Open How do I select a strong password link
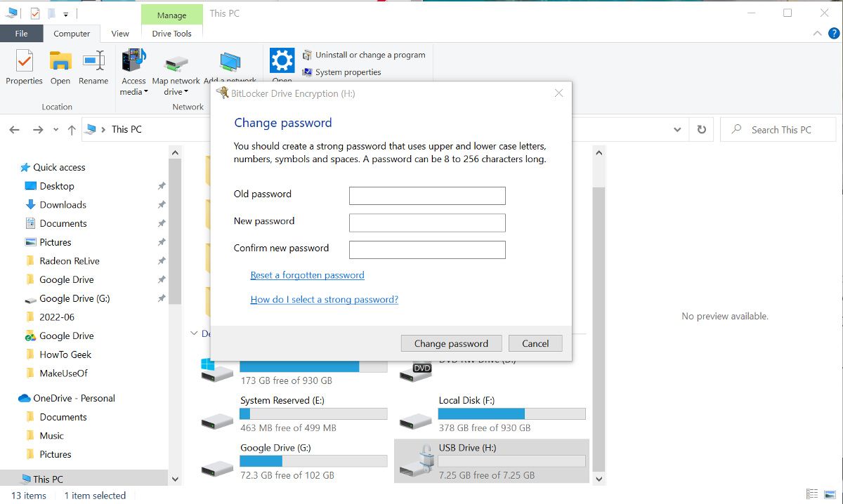Image resolution: width=843 pixels, height=504 pixels. [324, 299]
